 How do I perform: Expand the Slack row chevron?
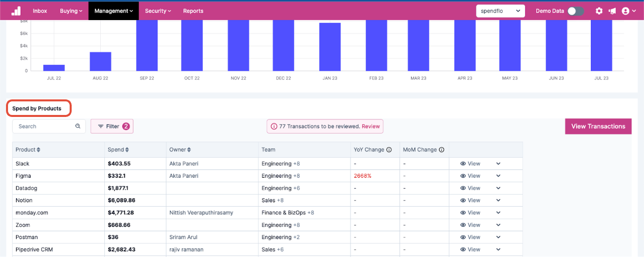[498, 164]
